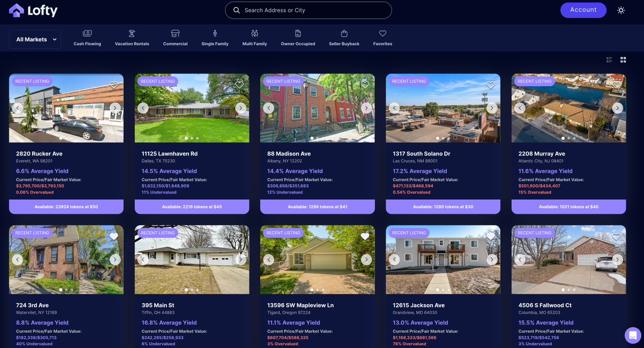
Task: Click the Lofty home logo
Action: (33, 10)
